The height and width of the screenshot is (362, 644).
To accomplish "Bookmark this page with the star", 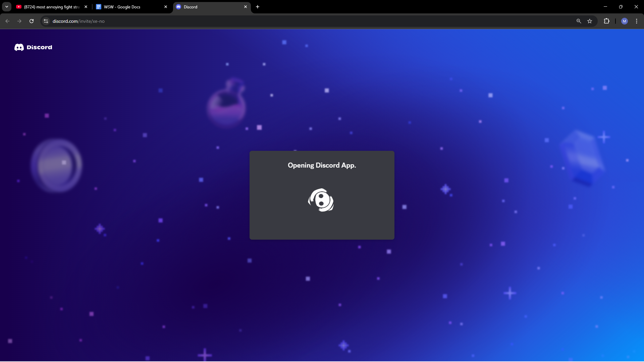I will [590, 21].
